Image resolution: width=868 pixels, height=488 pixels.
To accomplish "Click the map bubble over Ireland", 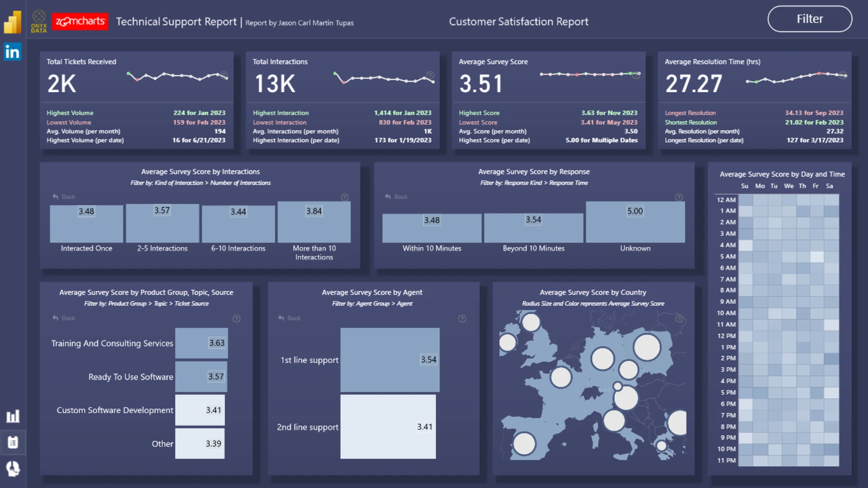I will tap(508, 343).
